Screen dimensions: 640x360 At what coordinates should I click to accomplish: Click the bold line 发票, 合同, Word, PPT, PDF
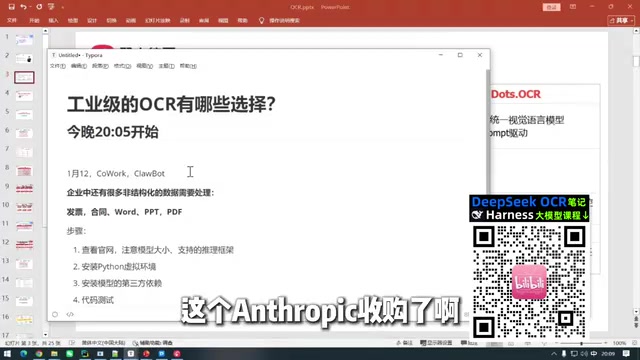pyautogui.click(x=124, y=212)
